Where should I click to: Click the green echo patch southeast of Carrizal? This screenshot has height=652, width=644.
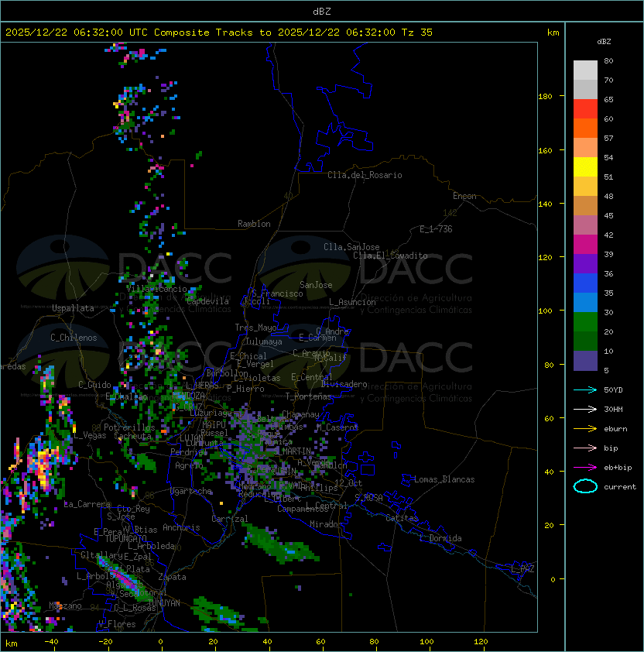[279, 544]
